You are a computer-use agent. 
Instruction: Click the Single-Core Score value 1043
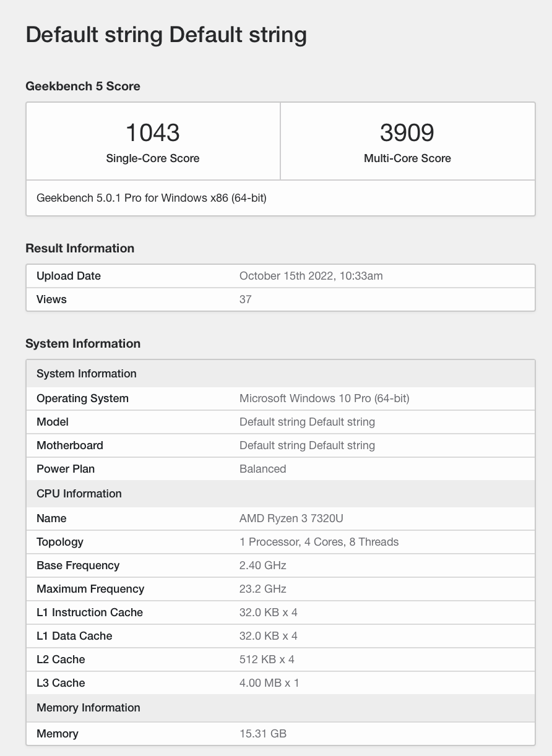(x=152, y=132)
